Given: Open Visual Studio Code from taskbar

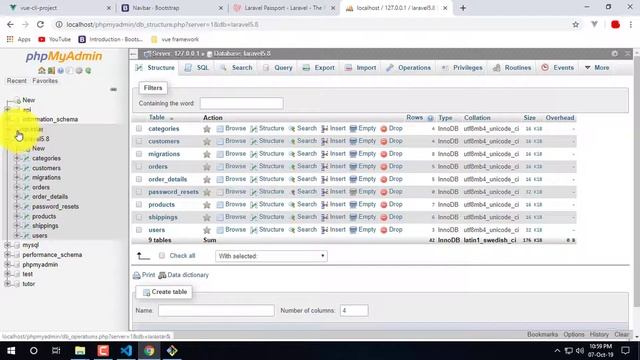Looking at the screenshot, I should coord(126,351).
